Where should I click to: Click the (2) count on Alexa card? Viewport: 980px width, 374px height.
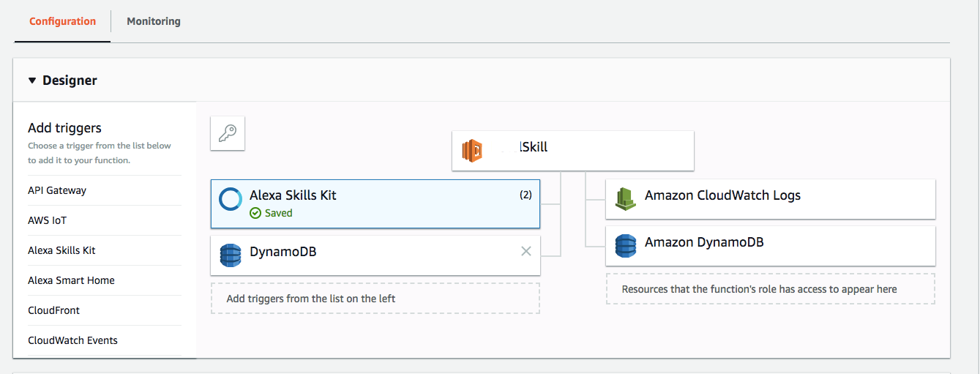click(525, 195)
